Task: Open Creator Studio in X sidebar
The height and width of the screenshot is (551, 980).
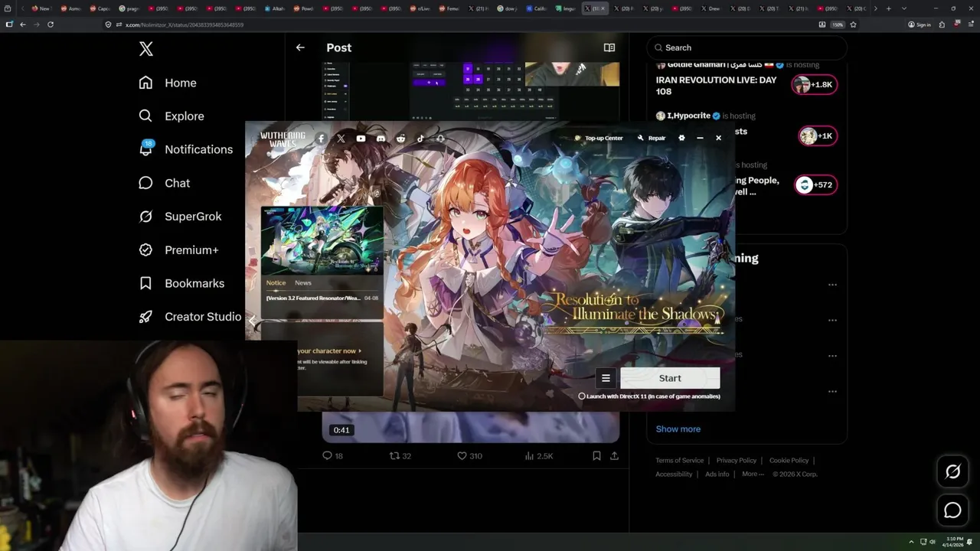Action: click(x=190, y=317)
